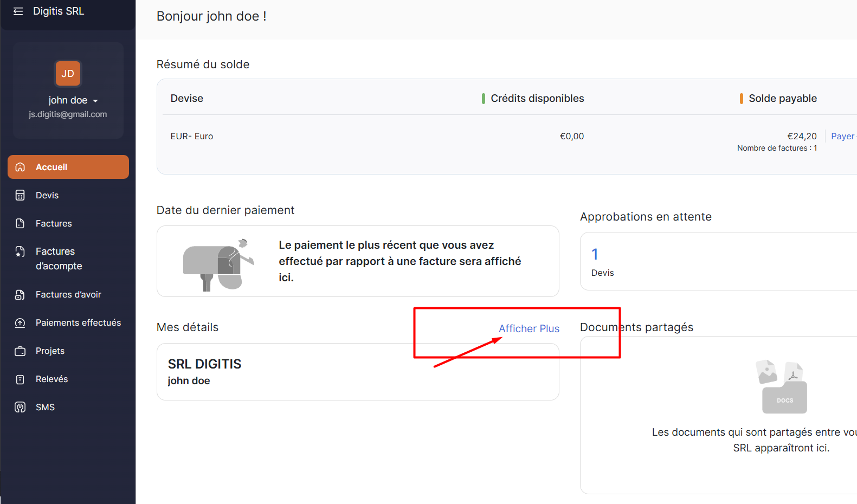Click the Paiements effectués upload icon

(x=20, y=323)
